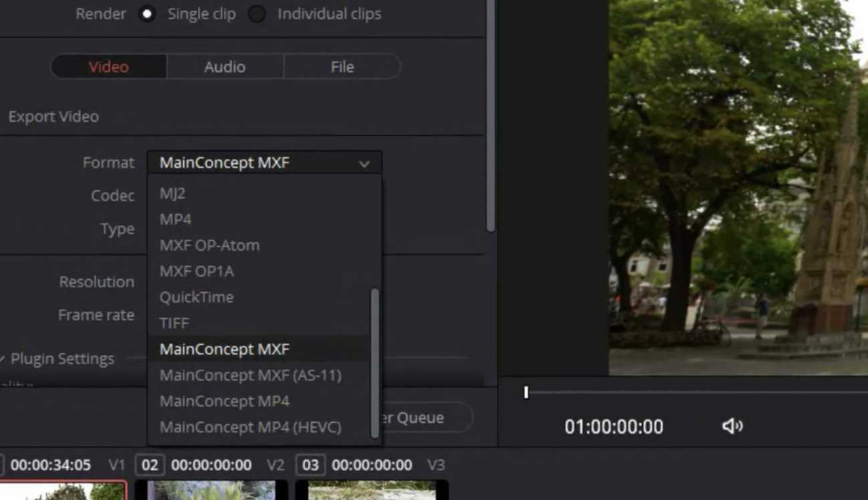Select the red-outlined clip thumbnail on V1
The height and width of the screenshot is (500, 868).
point(63,491)
